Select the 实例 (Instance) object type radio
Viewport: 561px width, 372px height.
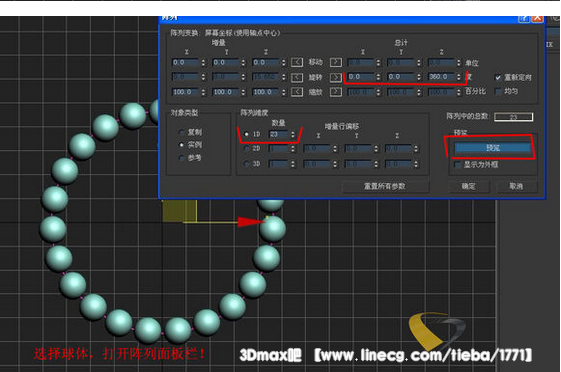click(x=182, y=145)
